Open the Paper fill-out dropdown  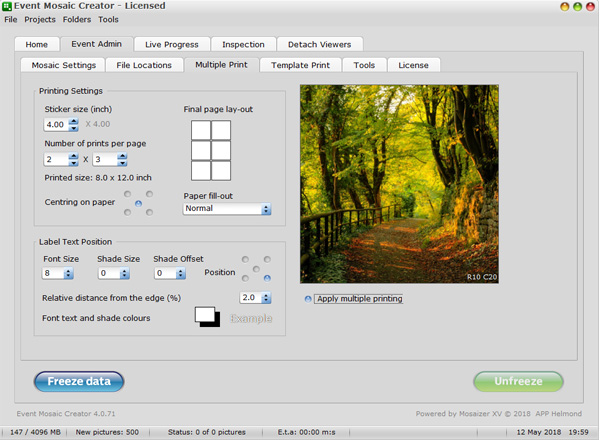(227, 209)
